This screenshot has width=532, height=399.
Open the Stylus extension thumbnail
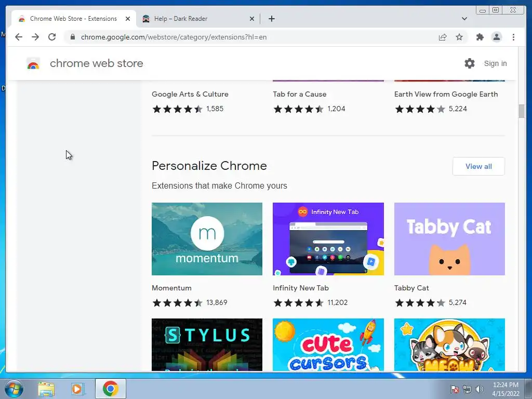pos(207,344)
